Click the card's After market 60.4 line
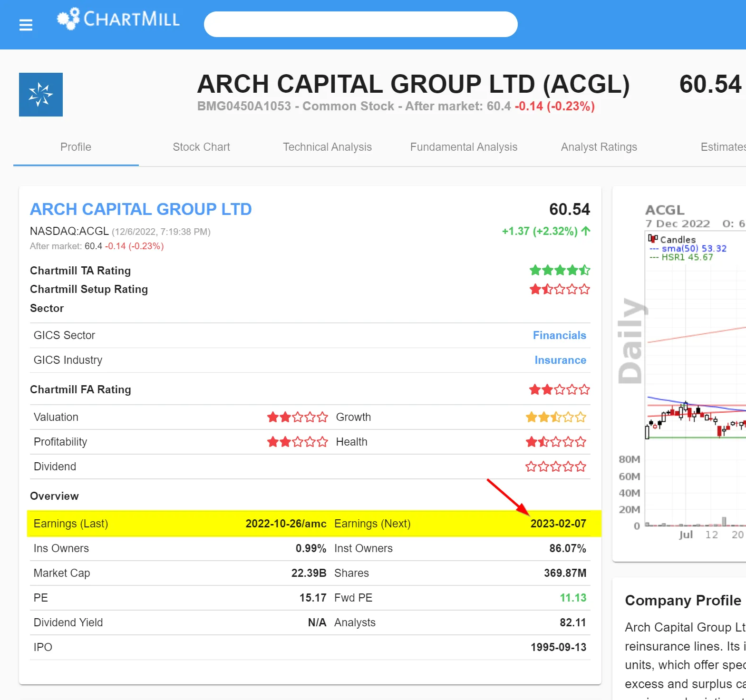 click(x=97, y=246)
